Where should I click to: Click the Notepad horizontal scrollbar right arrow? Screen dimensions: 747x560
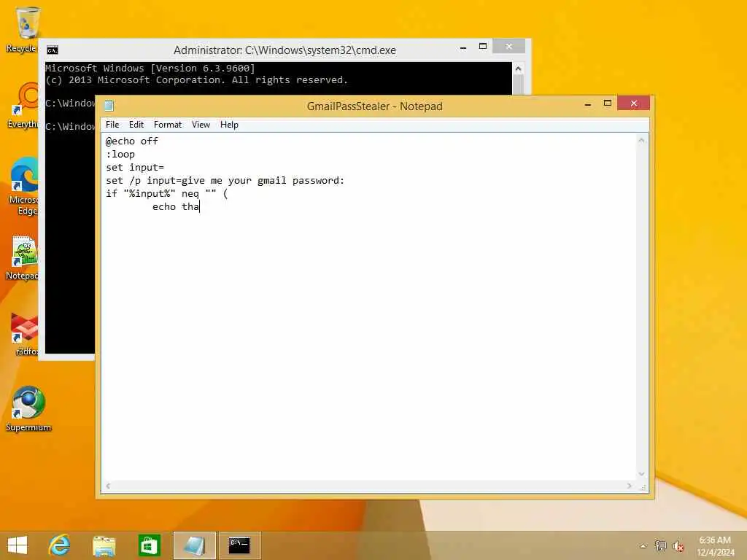pyautogui.click(x=630, y=486)
